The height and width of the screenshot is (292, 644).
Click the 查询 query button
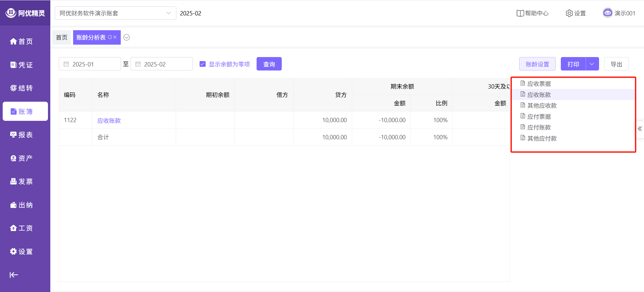coord(269,64)
